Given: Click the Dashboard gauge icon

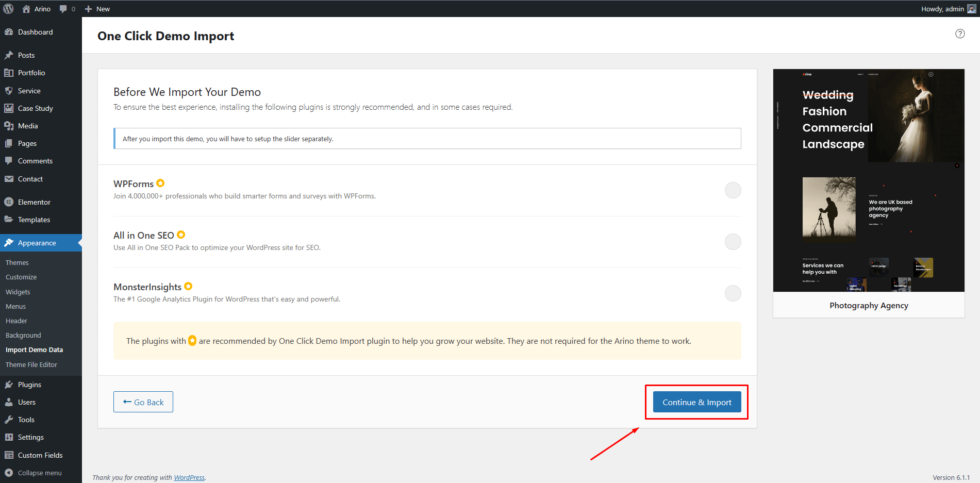Looking at the screenshot, I should [x=9, y=32].
